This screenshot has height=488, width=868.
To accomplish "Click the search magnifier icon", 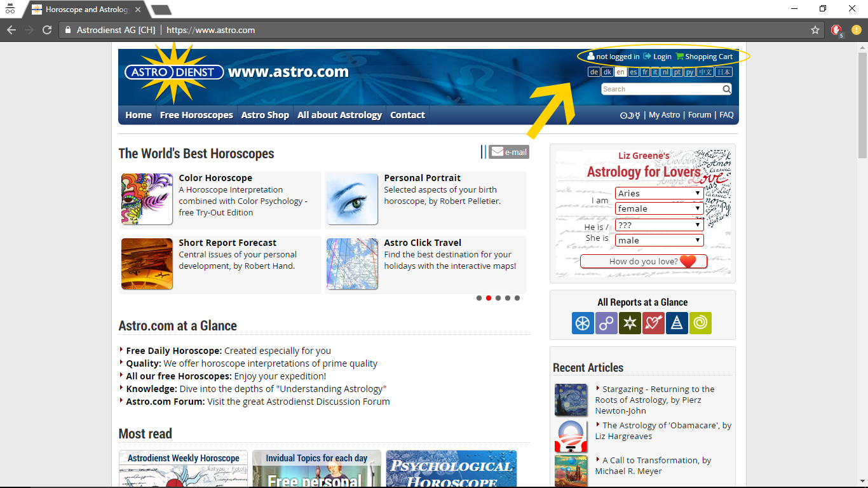I will (x=726, y=90).
